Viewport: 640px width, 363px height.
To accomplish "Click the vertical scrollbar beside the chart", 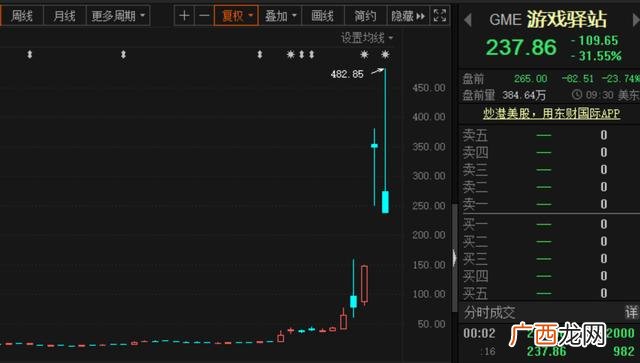I will 454,257.
